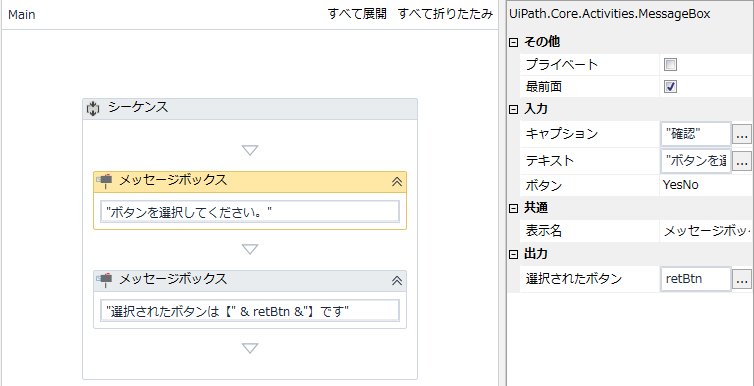Click the retBtn output field

pos(696,278)
